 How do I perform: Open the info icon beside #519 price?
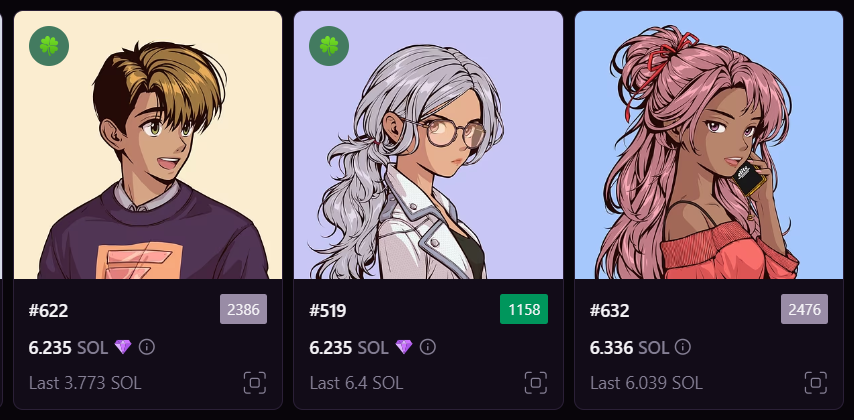(428, 346)
